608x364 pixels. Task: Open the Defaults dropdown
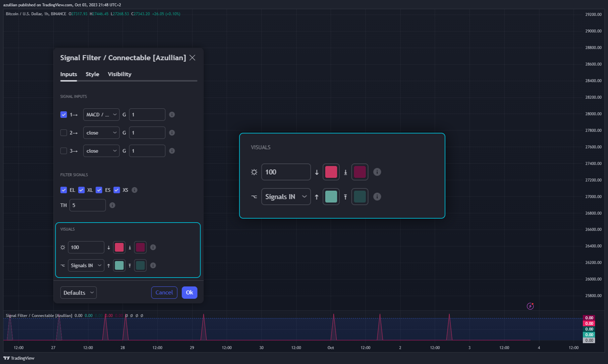[x=79, y=293]
